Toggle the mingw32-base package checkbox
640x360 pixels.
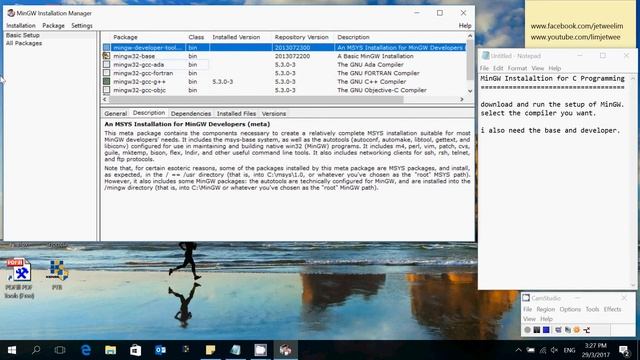click(107, 56)
